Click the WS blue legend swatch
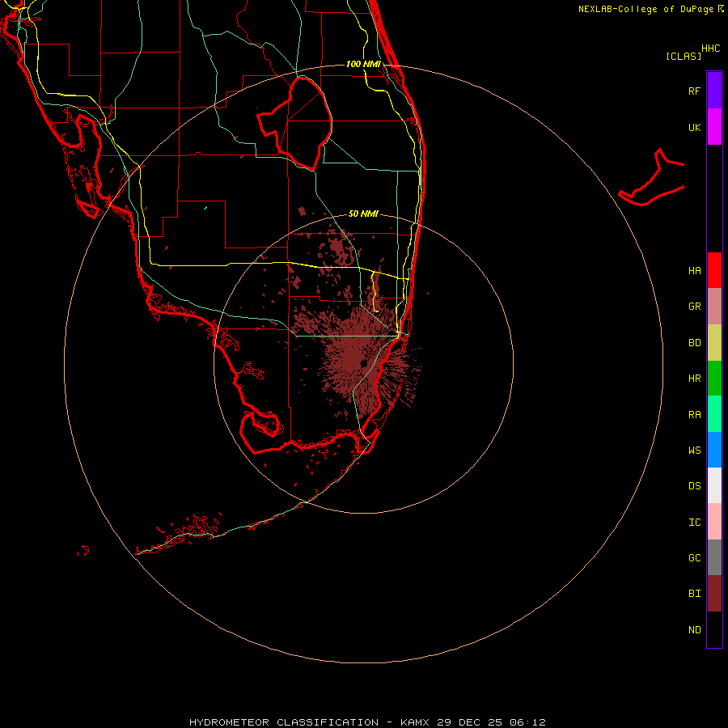 click(714, 450)
